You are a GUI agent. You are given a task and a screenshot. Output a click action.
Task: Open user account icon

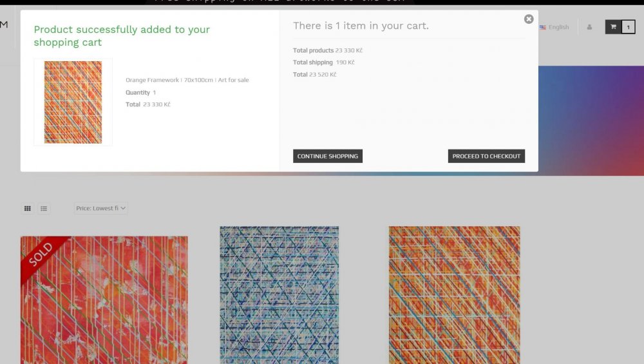coord(589,27)
